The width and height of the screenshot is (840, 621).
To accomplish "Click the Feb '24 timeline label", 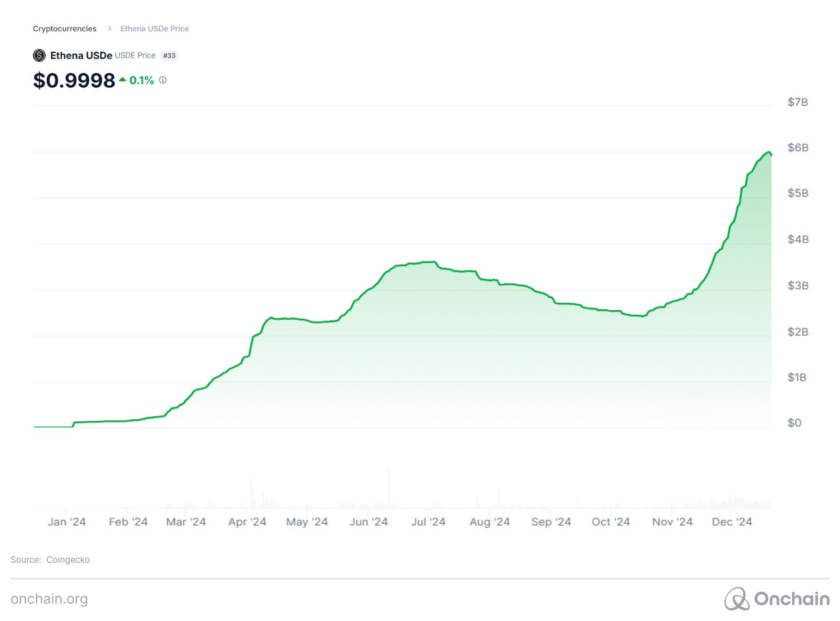I will 128,522.
